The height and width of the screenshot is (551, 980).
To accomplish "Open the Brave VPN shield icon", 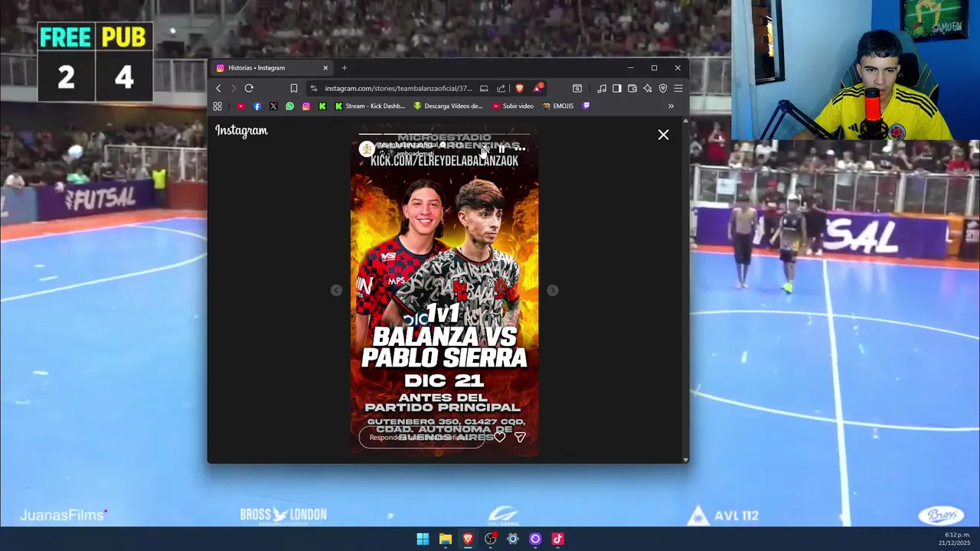I will [663, 89].
